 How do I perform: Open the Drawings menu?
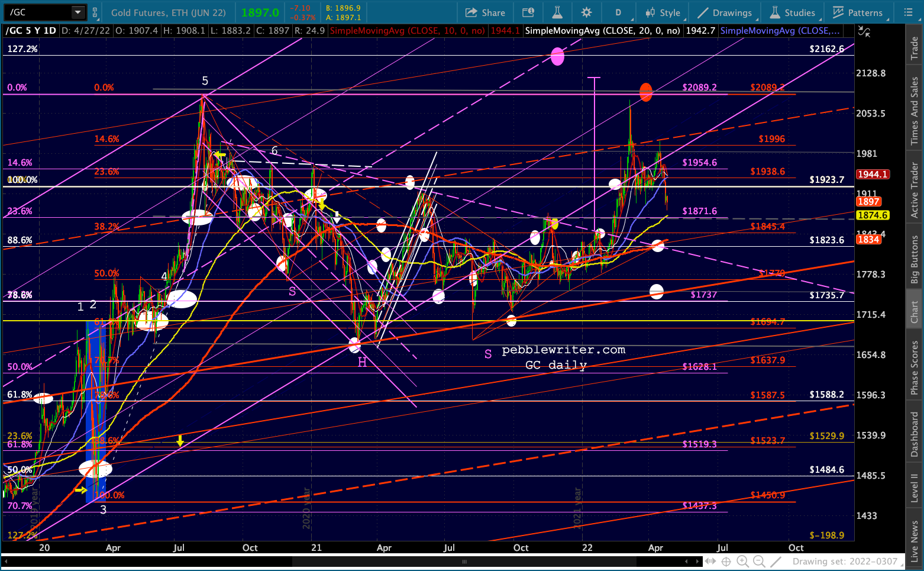[725, 12]
